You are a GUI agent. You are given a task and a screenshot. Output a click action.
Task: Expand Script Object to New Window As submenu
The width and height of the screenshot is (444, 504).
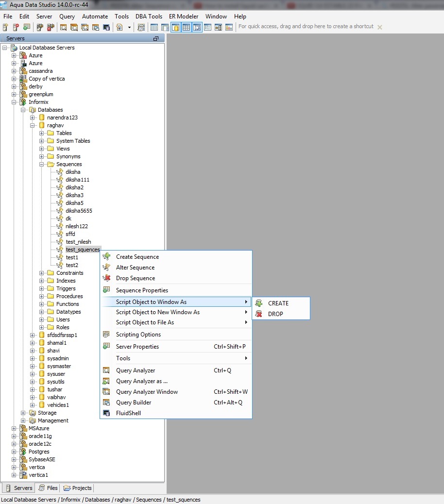(176, 312)
